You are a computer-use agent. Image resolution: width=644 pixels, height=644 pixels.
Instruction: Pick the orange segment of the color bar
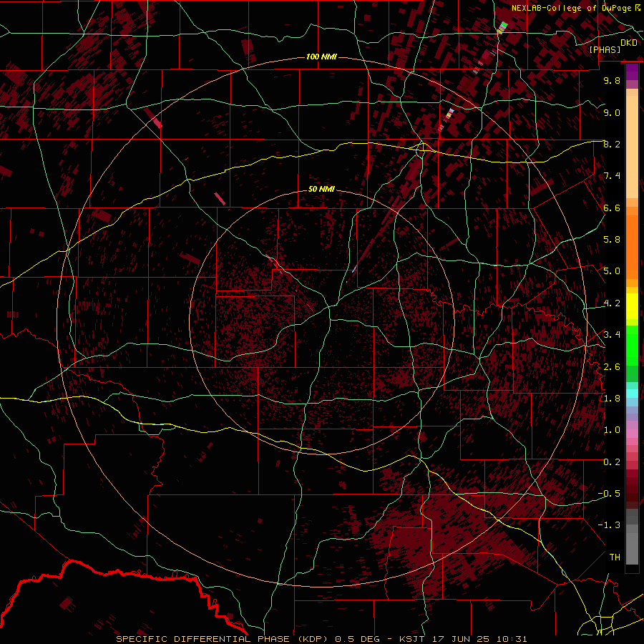[x=632, y=248]
